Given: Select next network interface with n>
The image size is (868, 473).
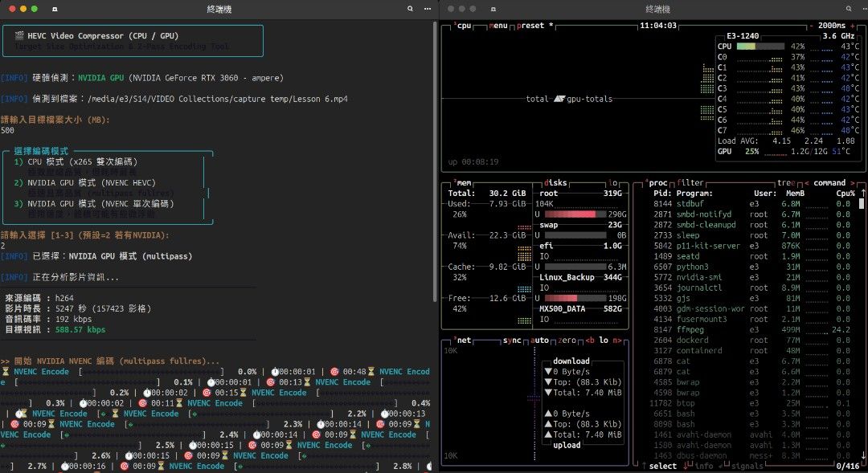Looking at the screenshot, I should [617, 340].
